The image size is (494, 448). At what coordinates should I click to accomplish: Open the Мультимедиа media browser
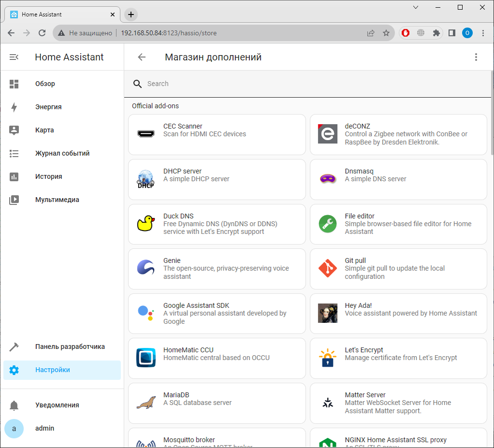pos(62,200)
